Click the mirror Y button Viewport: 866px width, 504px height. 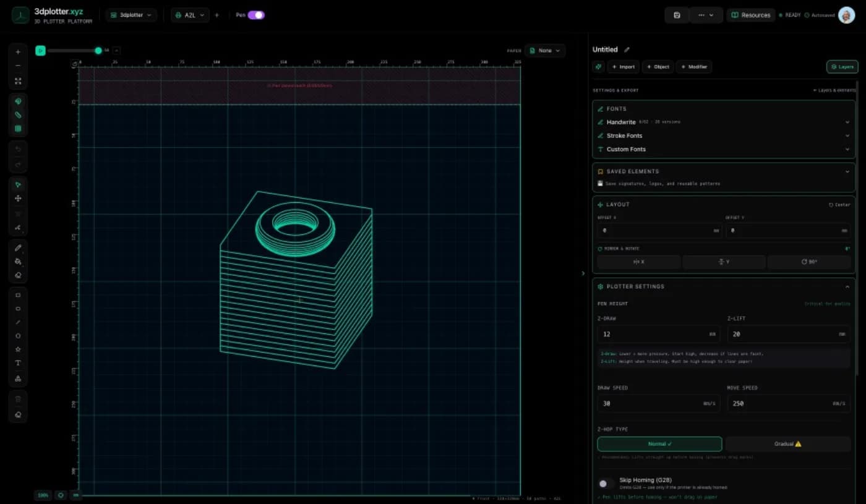(724, 262)
